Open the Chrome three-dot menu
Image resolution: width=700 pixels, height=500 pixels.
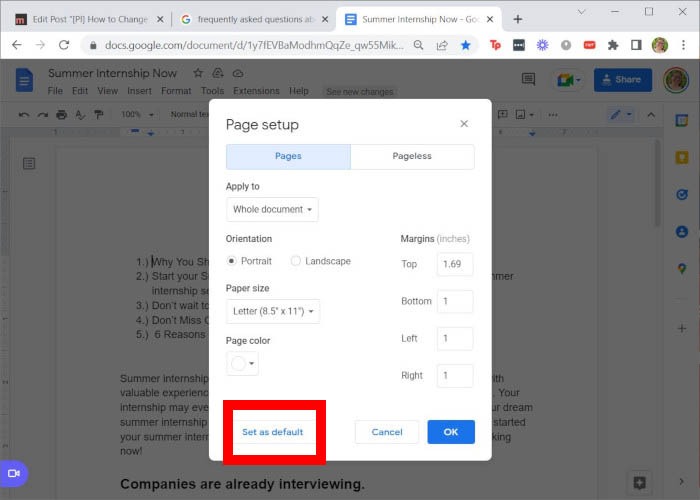[683, 45]
